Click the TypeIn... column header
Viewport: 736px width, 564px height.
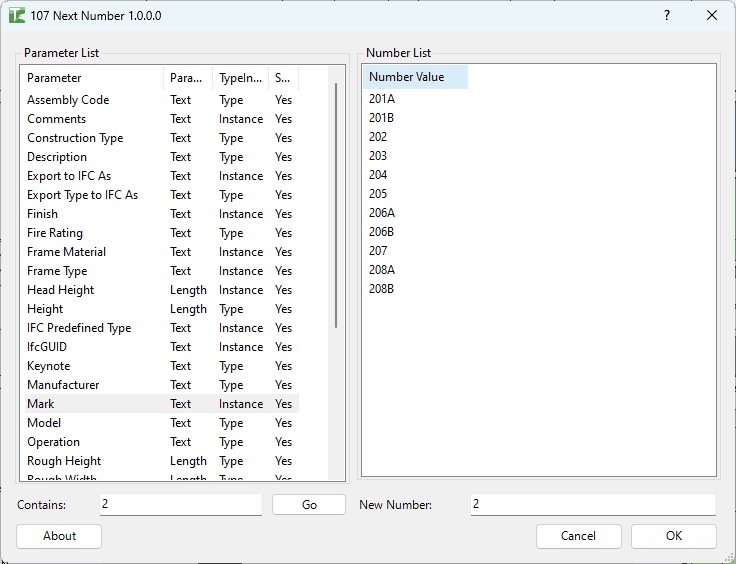240,78
